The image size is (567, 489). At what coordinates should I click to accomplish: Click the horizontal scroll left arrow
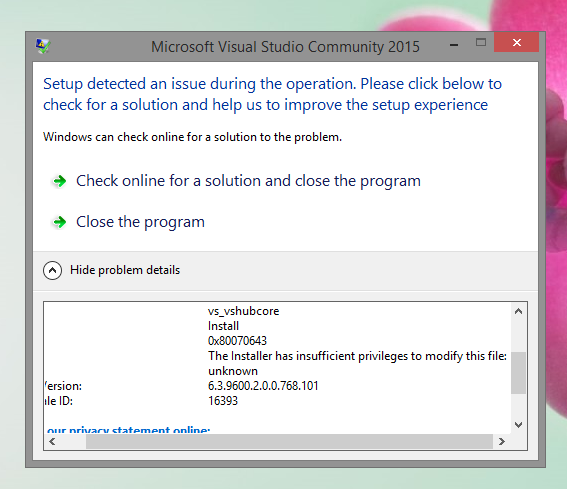52,442
